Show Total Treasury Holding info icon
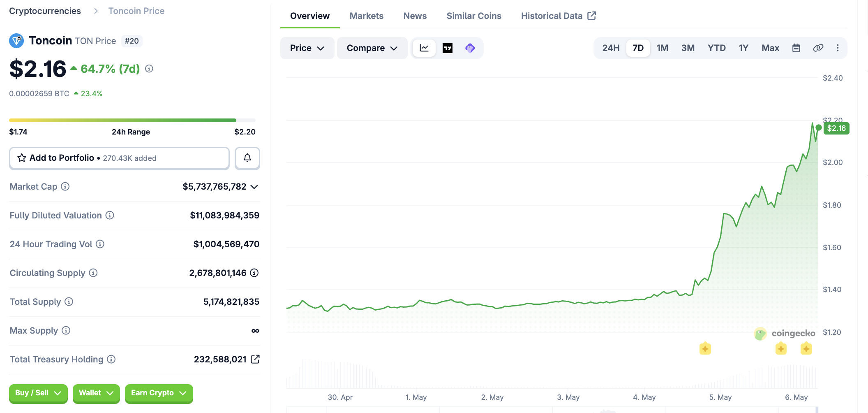The image size is (868, 413). click(x=111, y=359)
